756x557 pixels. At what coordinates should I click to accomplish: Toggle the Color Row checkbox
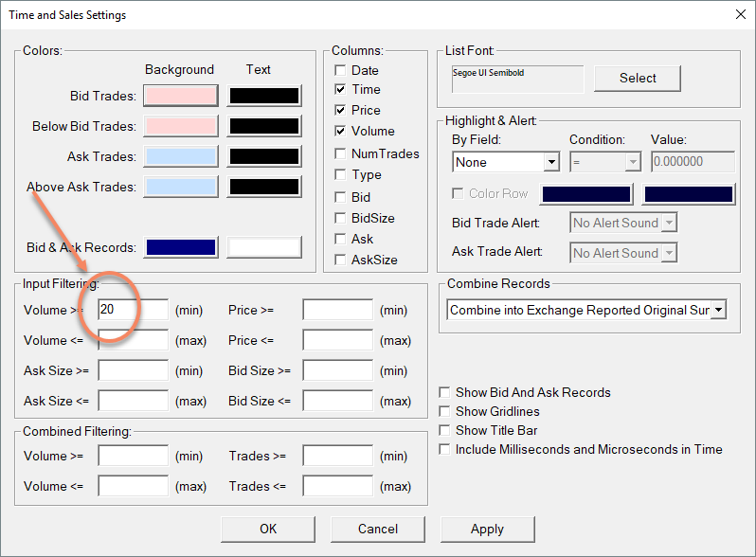coord(457,193)
